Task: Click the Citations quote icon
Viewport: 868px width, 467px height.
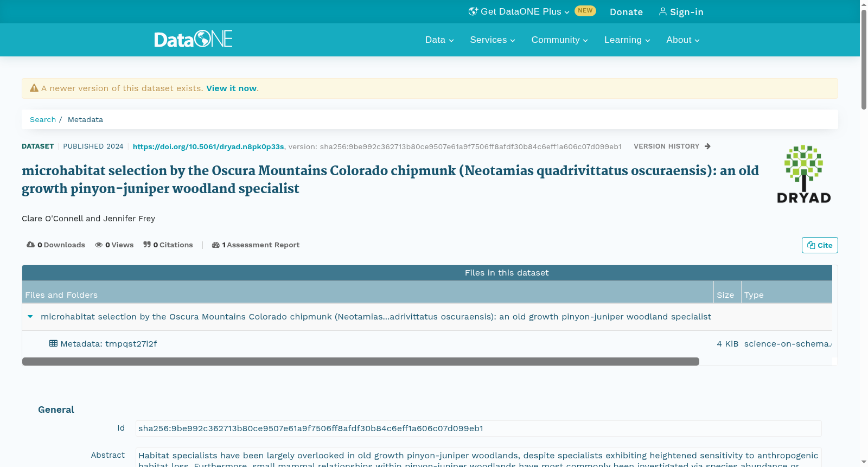Action: [147, 245]
